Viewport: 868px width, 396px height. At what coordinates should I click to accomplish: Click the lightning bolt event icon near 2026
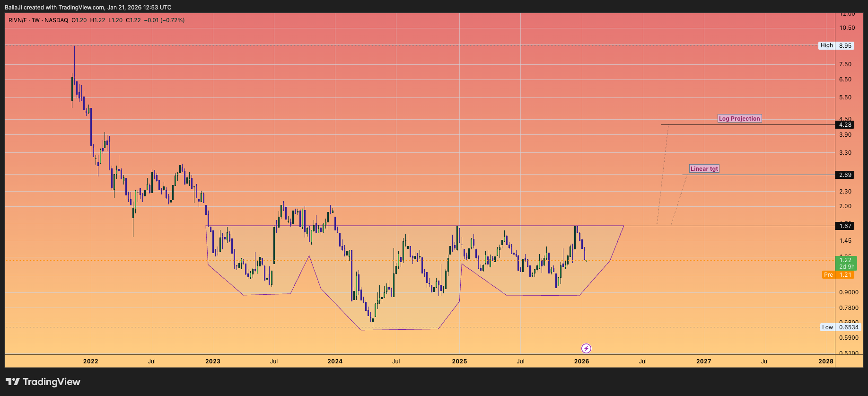[586, 349]
